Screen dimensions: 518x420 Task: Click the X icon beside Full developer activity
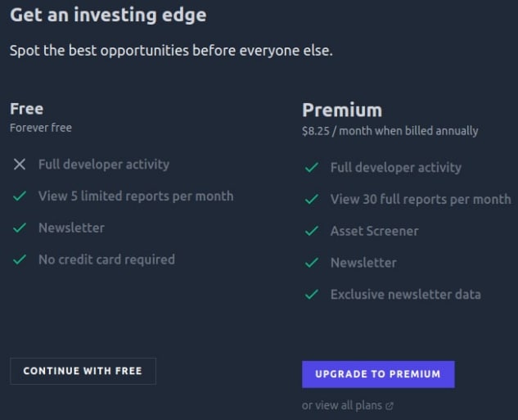(20, 165)
